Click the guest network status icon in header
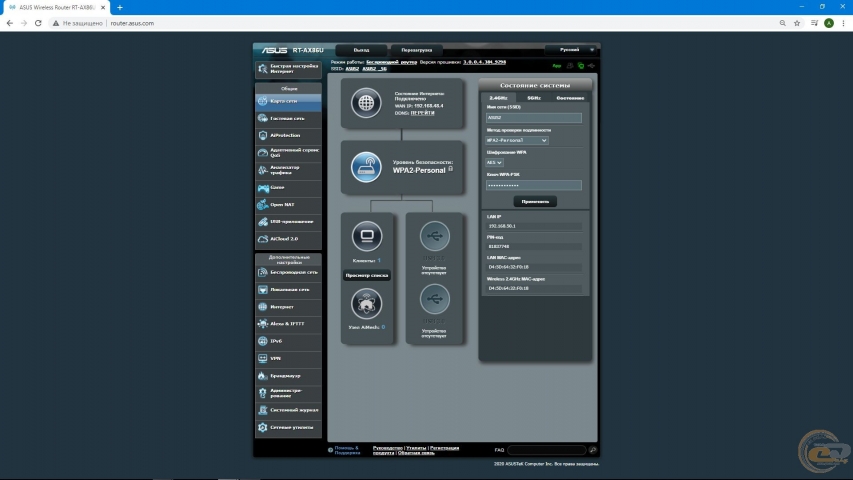 [570, 66]
